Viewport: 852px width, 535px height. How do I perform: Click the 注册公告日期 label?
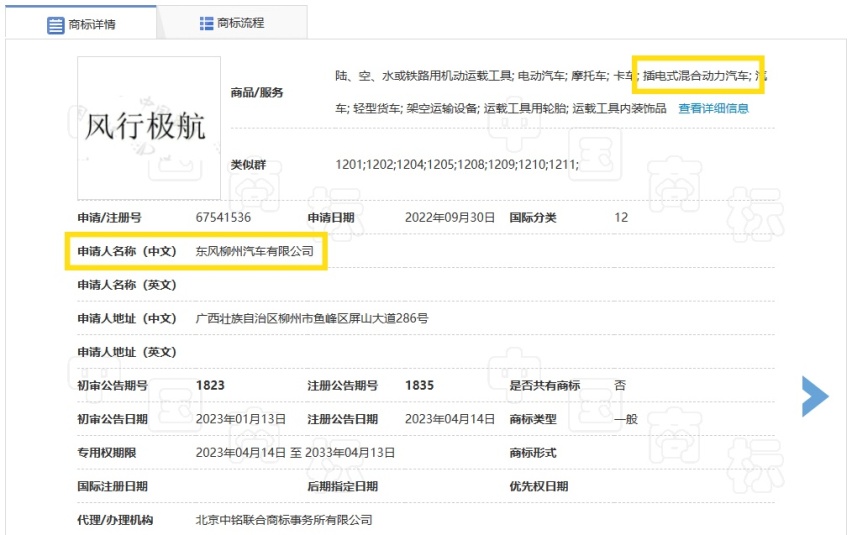pyautogui.click(x=343, y=419)
